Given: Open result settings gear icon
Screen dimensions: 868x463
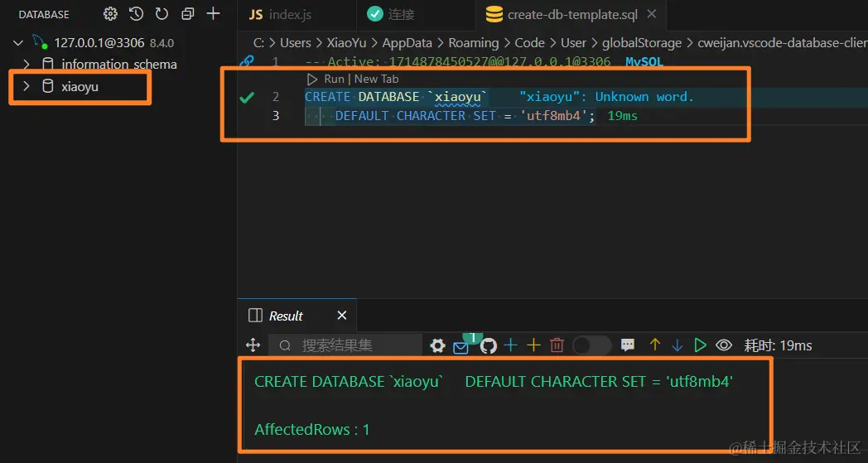Looking at the screenshot, I should click(437, 346).
